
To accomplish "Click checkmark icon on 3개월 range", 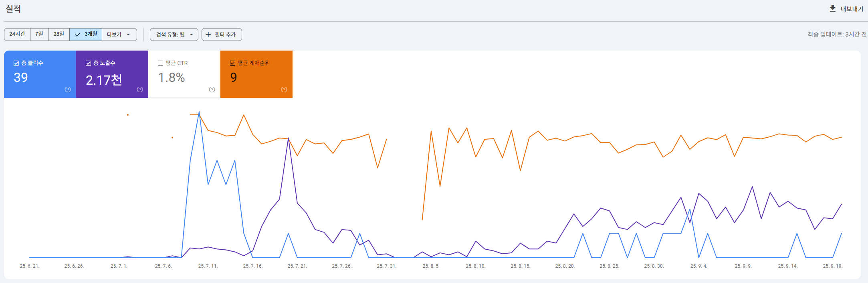I will pyautogui.click(x=78, y=35).
